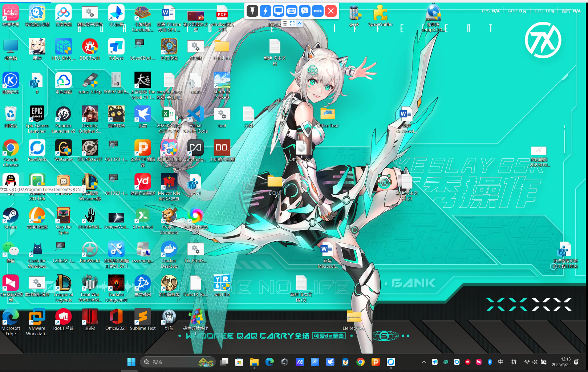
Task: Expand hidden system tray icons
Action: (x=423, y=362)
